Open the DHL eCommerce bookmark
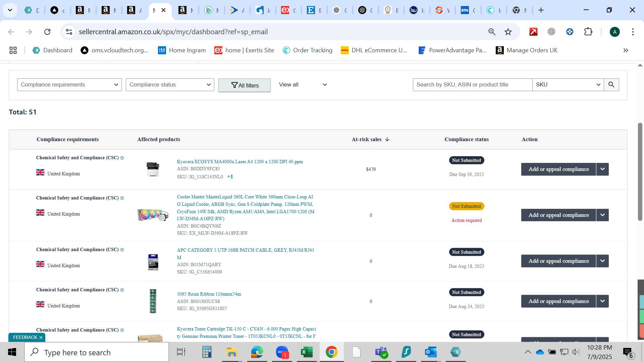Image resolution: width=644 pixels, height=362 pixels. [374, 50]
